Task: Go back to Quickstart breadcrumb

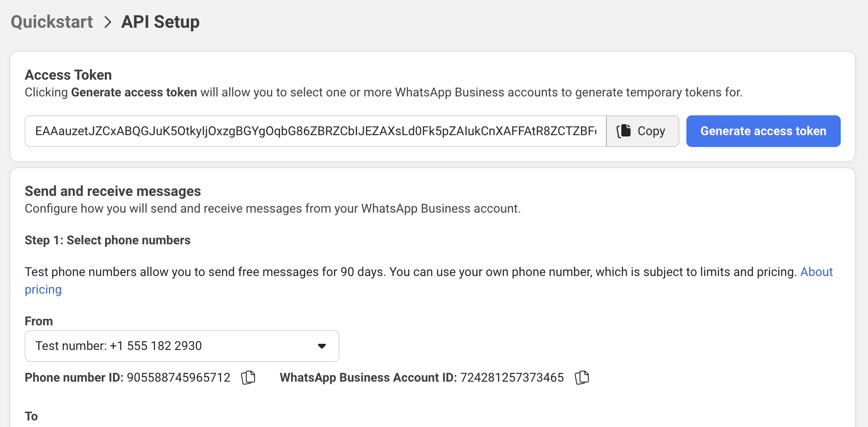Action: pos(52,22)
